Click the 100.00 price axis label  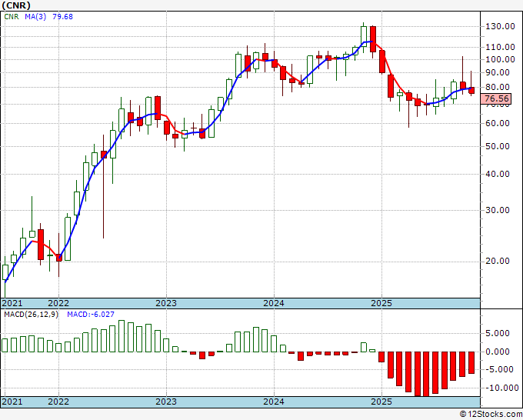coord(499,59)
